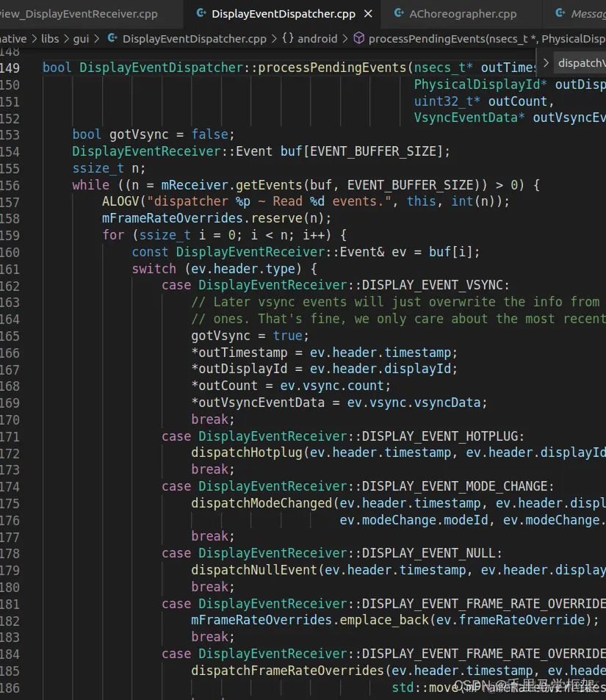Viewport: 606px width, 700px height.
Task: Click the ALOGV call on line 157
Action: (306, 202)
